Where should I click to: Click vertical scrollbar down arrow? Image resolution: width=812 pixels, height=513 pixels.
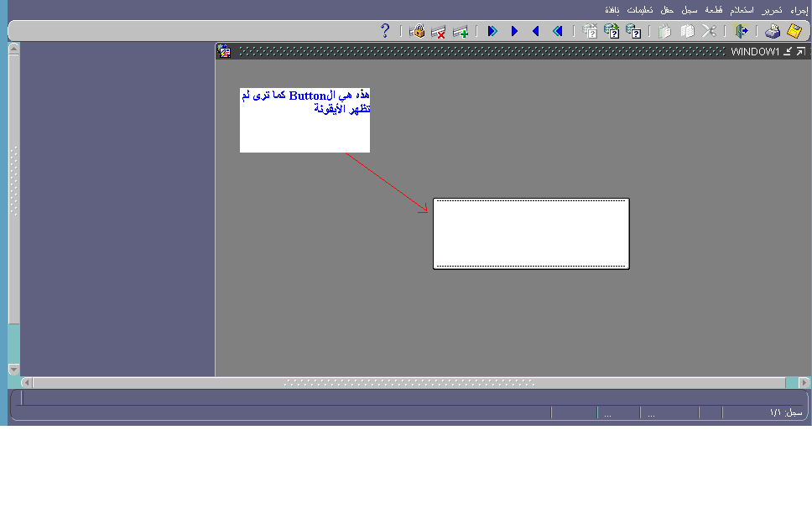click(13, 369)
